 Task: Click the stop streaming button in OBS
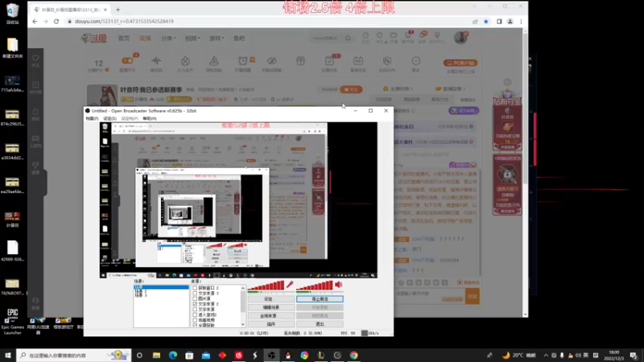(320, 299)
